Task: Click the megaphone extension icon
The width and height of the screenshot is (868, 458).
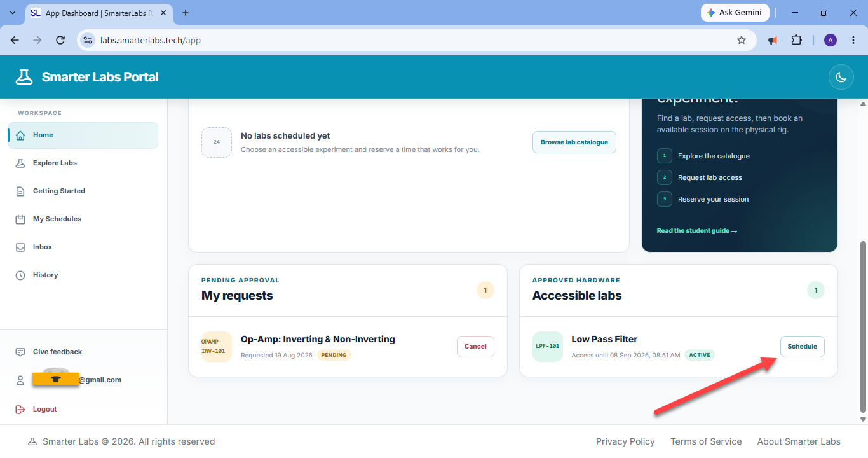Action: pyautogui.click(x=773, y=40)
